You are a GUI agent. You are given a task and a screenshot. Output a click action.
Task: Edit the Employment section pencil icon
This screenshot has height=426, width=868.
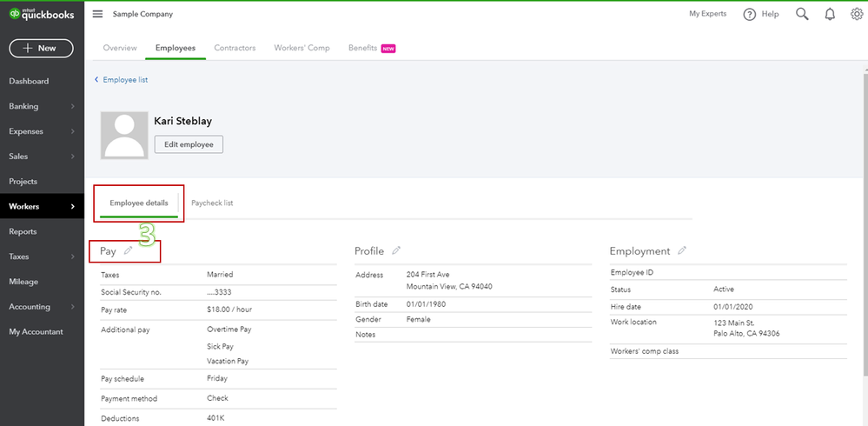click(682, 250)
